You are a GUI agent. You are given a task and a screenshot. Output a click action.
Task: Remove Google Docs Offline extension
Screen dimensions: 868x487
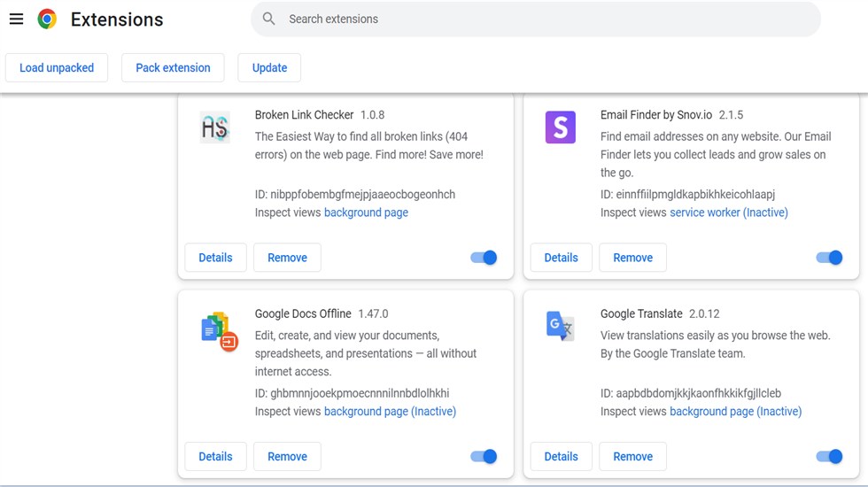coord(287,456)
